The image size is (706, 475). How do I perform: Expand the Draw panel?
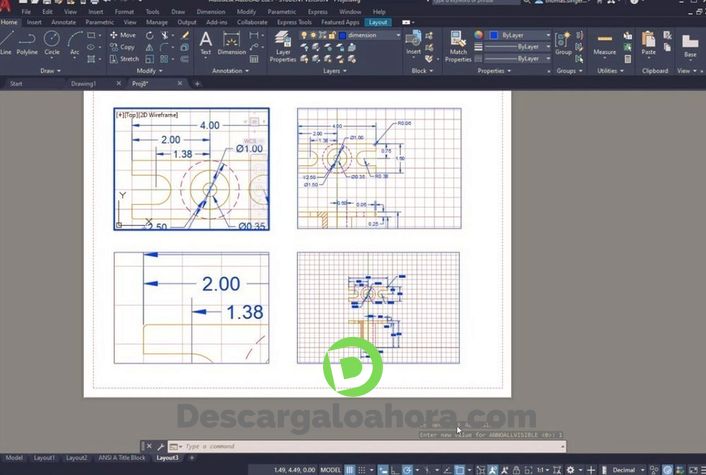[x=50, y=71]
